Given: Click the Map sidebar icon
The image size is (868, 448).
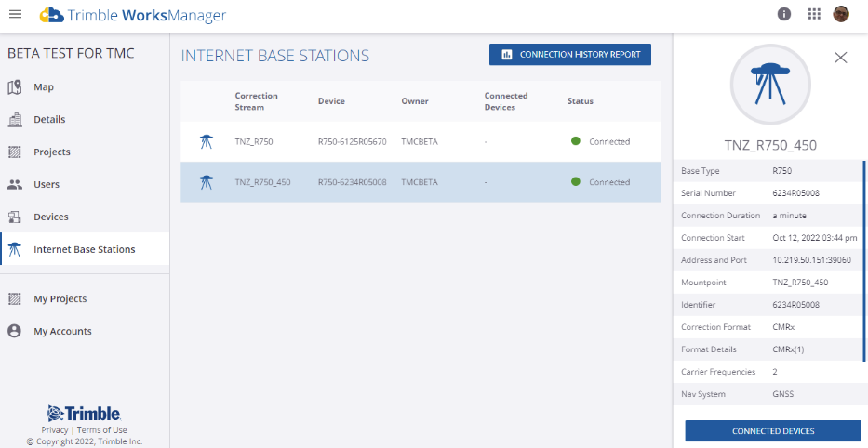Looking at the screenshot, I should [15, 86].
